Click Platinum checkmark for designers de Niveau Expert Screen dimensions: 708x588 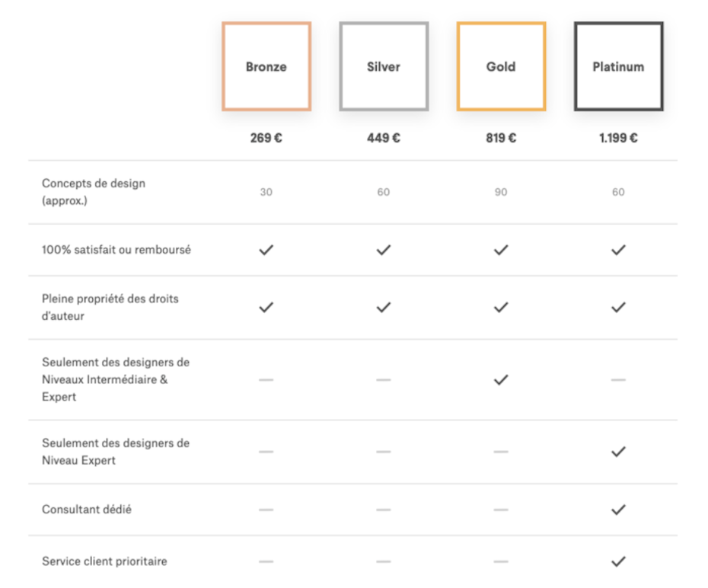point(619,452)
